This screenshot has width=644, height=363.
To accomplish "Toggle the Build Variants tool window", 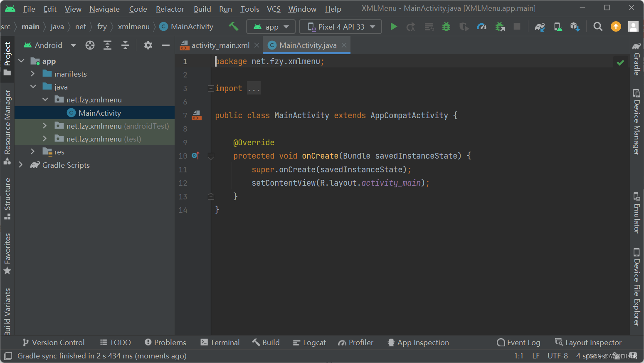I will [7, 311].
